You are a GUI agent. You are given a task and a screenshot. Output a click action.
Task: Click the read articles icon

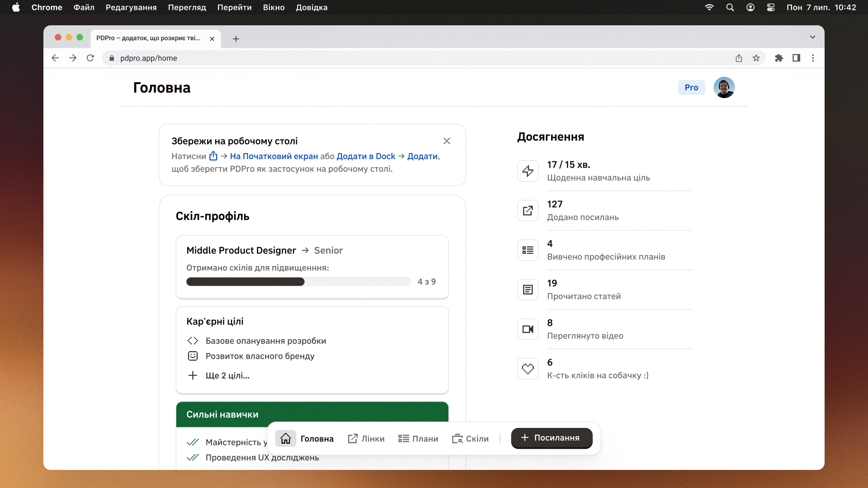tap(528, 290)
